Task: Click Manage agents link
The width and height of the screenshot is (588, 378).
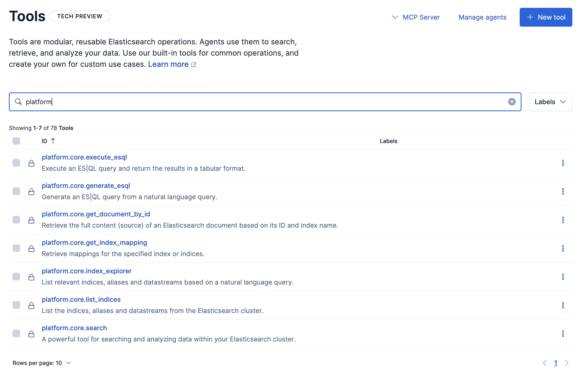Action: (482, 17)
